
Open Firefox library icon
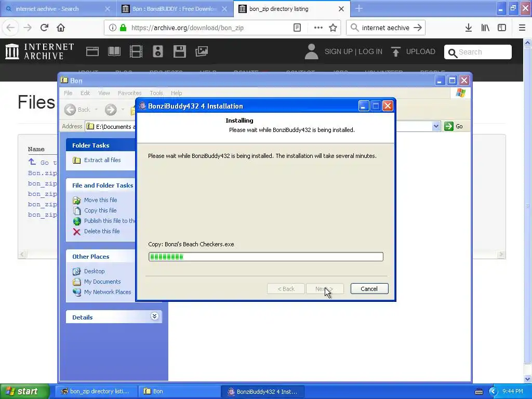pos(485,28)
